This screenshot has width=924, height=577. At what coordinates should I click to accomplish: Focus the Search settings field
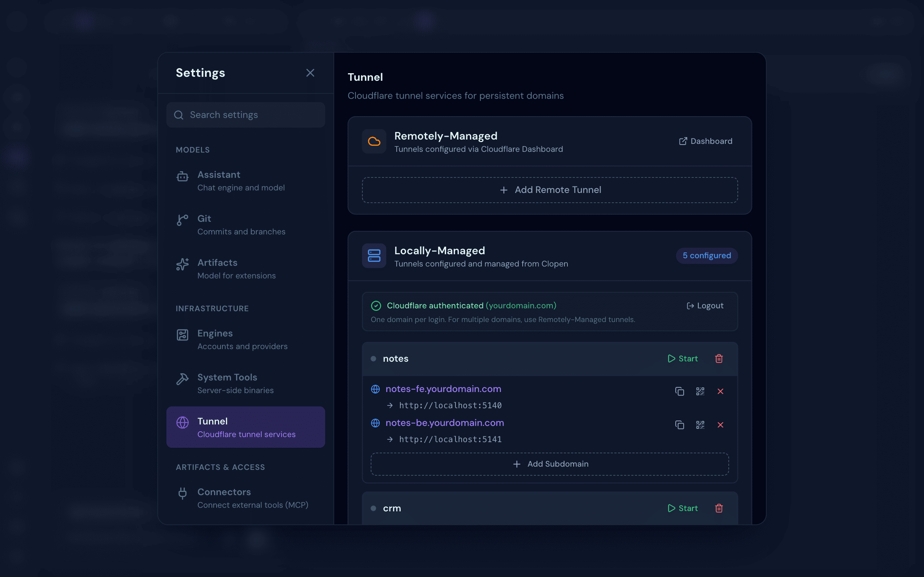[245, 115]
